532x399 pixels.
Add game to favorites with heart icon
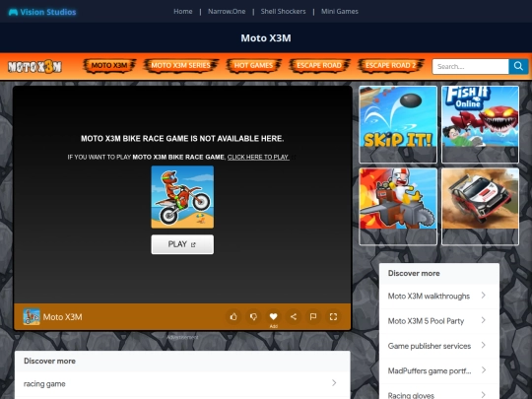coord(274,317)
